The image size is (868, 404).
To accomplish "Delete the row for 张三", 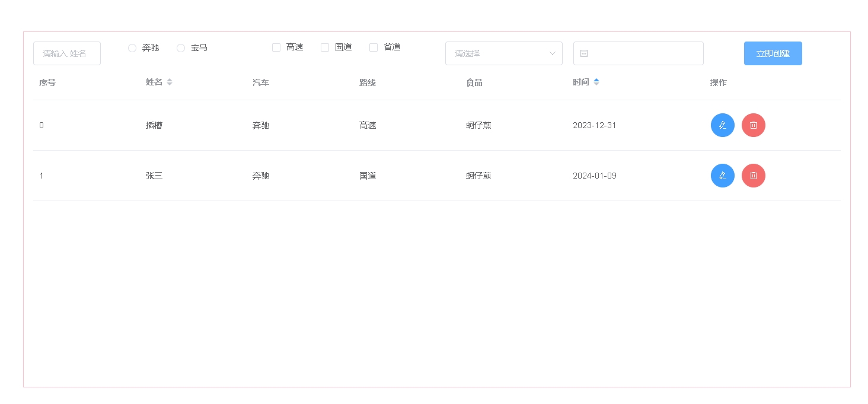I will point(753,176).
